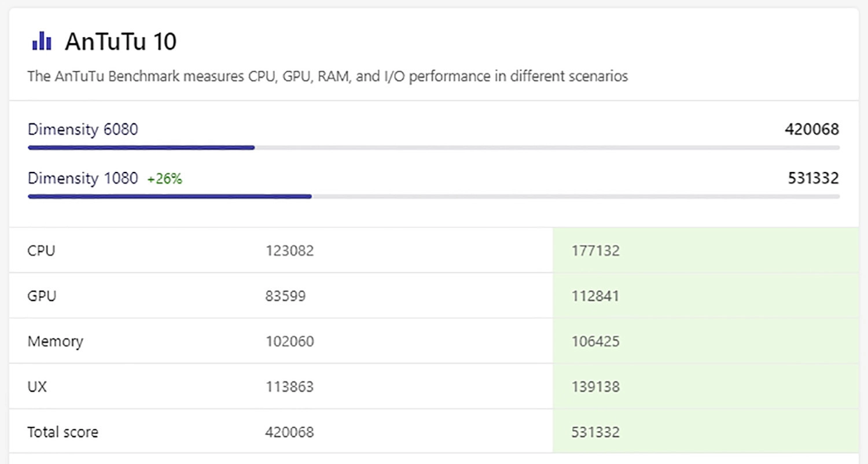Click the +26% green percentage
The height and width of the screenshot is (464, 868).
[165, 179]
